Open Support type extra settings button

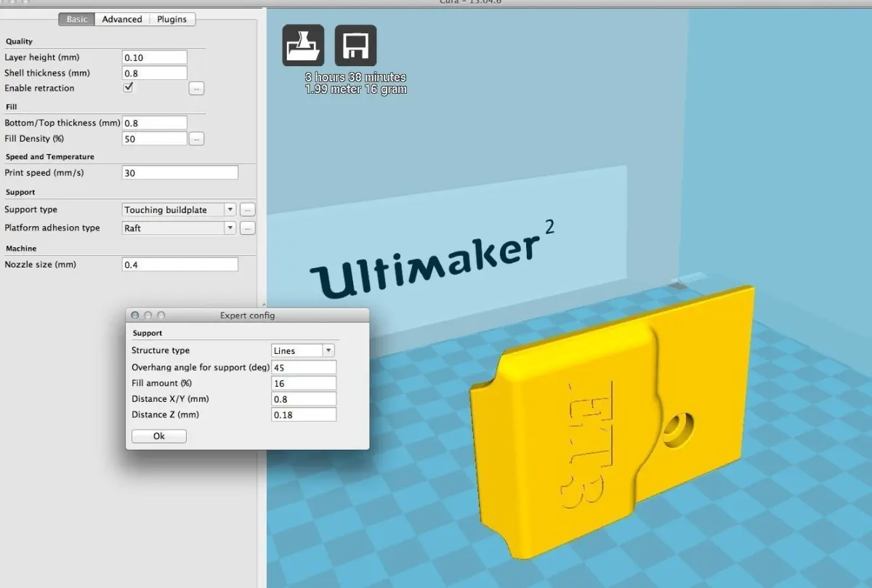point(247,210)
